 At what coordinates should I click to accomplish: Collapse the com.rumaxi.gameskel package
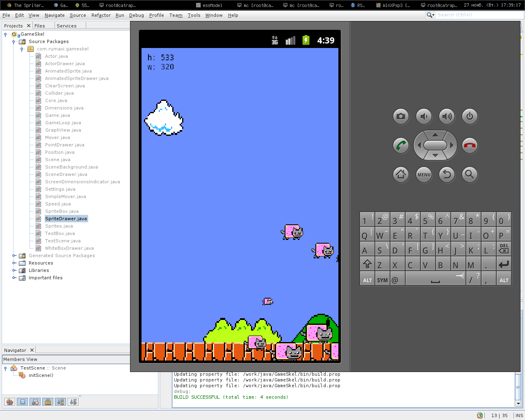(22, 49)
